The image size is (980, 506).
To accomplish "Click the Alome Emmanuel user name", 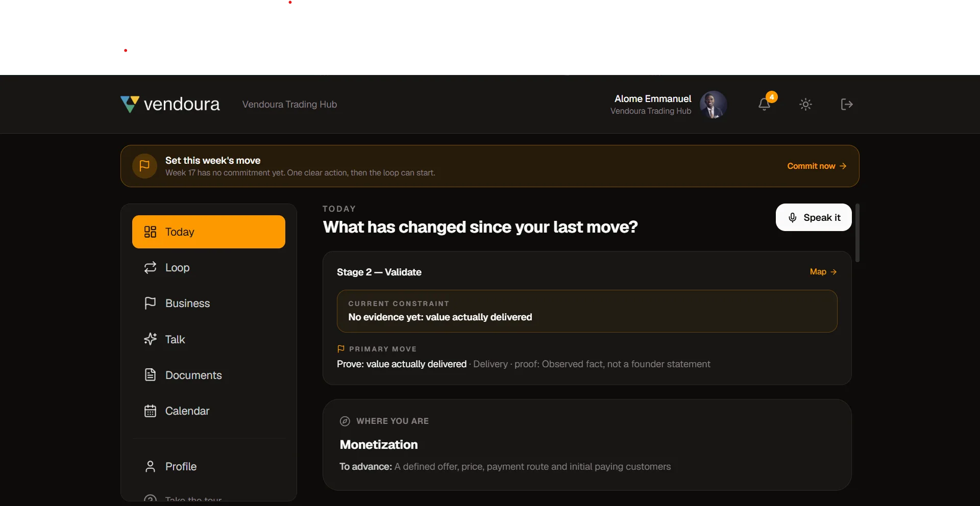I will (x=653, y=98).
